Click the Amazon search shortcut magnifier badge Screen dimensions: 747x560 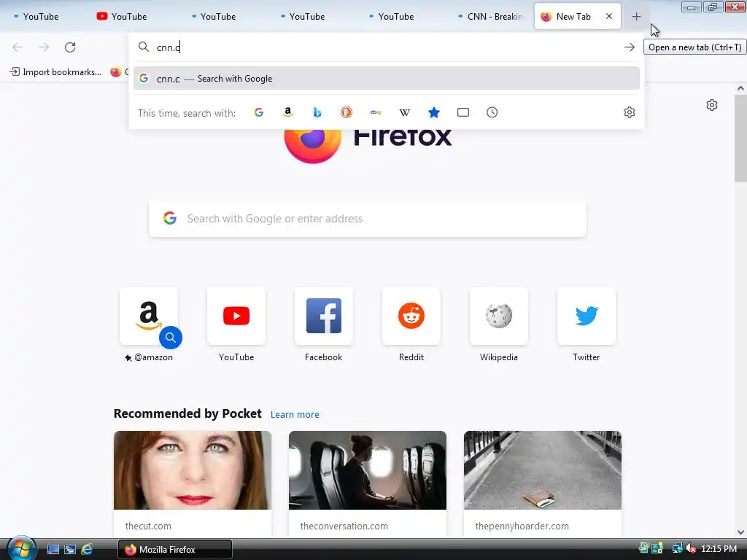click(171, 338)
